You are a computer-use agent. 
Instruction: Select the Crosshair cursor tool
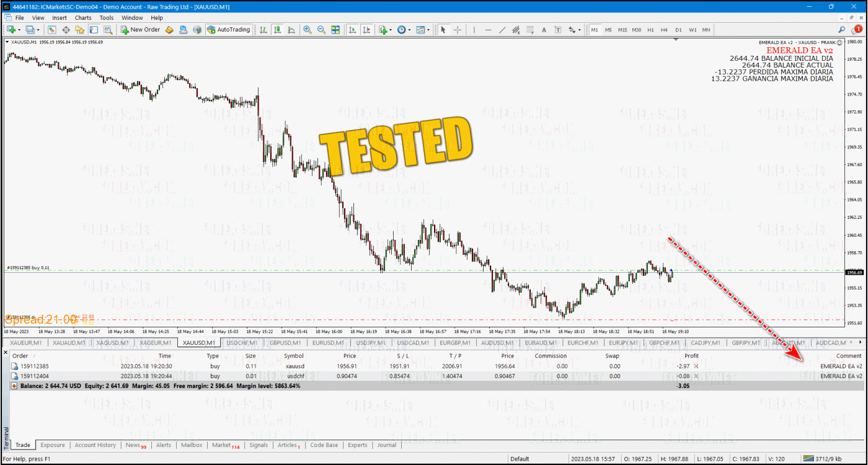458,30
